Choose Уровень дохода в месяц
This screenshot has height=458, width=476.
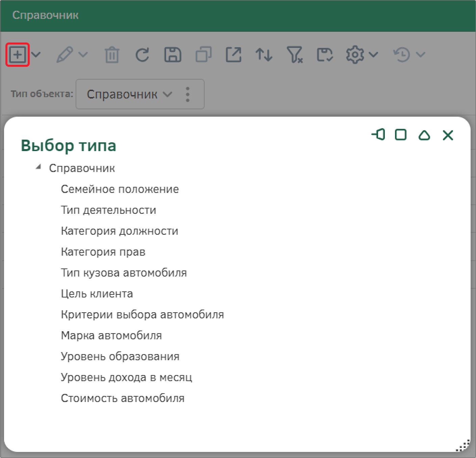(x=127, y=377)
